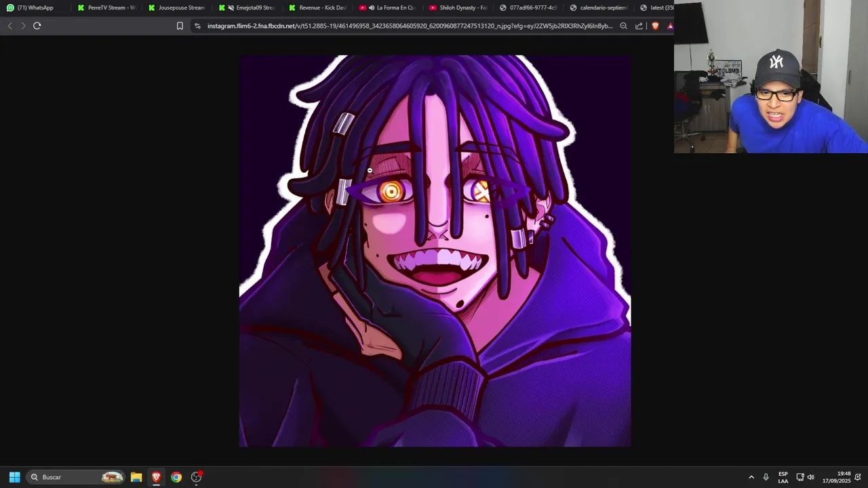Switch the ESP LAA keyboard language
This screenshot has width=868, height=488.
783,477
